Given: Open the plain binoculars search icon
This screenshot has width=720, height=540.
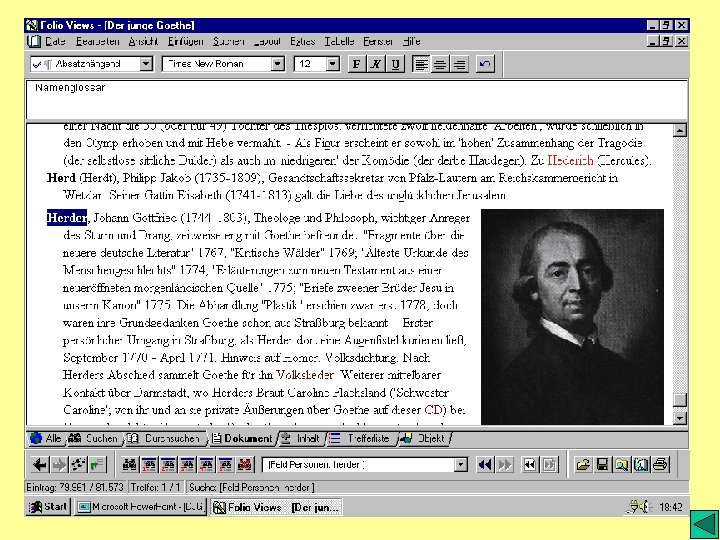Looking at the screenshot, I should [129, 465].
